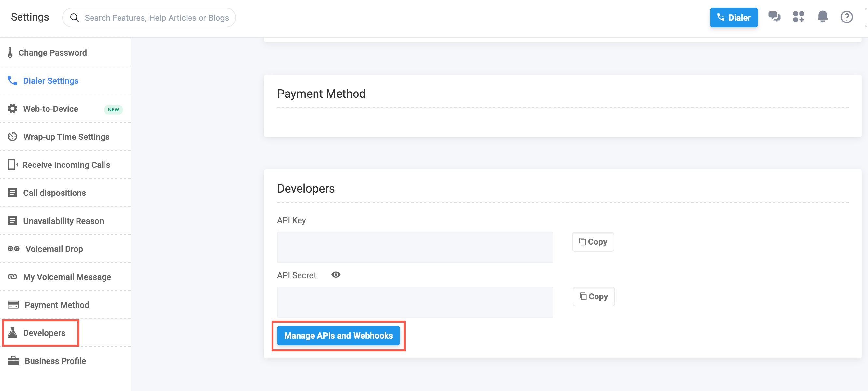Select Dialer Settings from sidebar
This screenshot has width=868, height=391.
click(50, 81)
